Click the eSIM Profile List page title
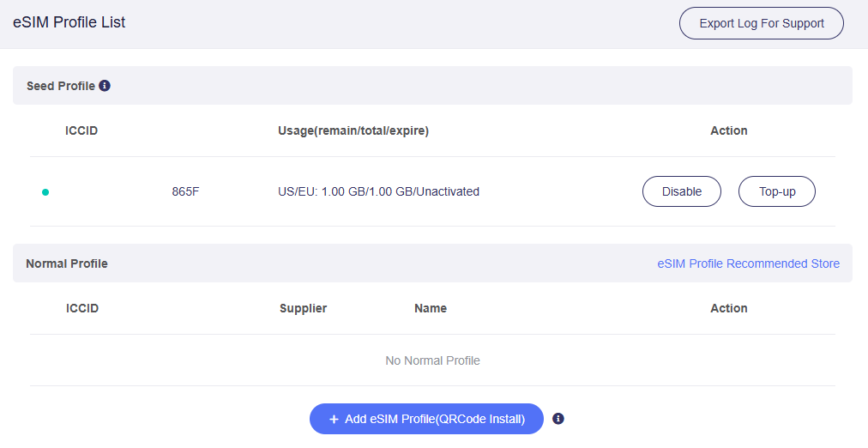Screen dimensions: 868x448 click(69, 23)
